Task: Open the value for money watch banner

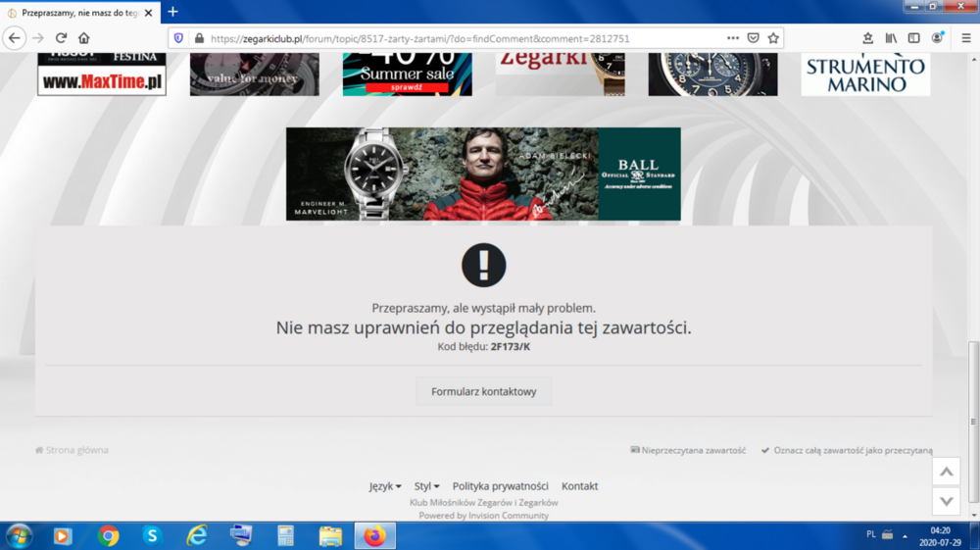Action: [255, 74]
